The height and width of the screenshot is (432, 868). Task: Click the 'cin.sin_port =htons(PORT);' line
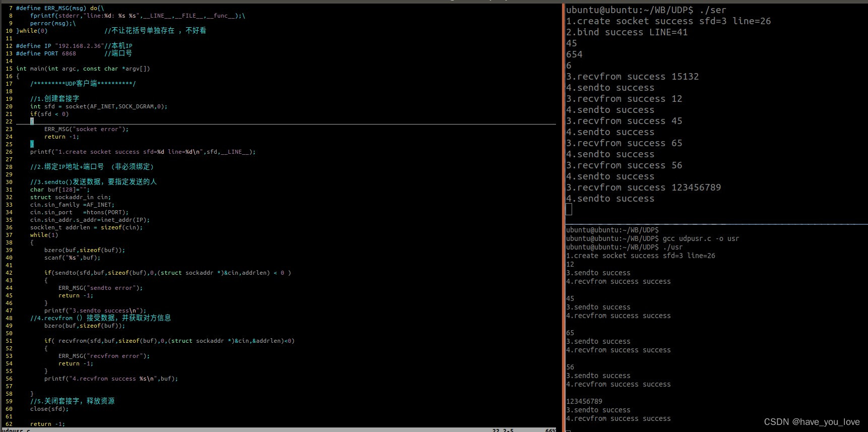(79, 212)
